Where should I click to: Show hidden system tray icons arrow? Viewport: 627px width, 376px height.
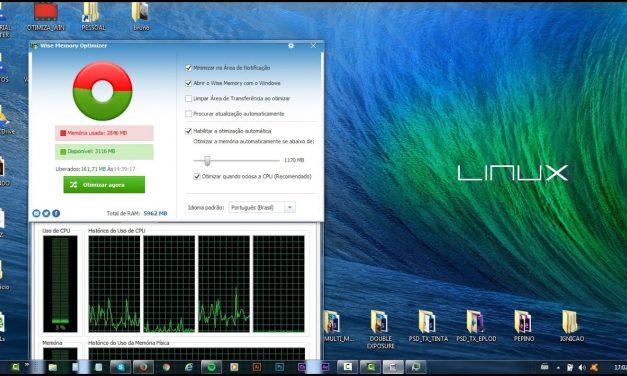point(558,367)
